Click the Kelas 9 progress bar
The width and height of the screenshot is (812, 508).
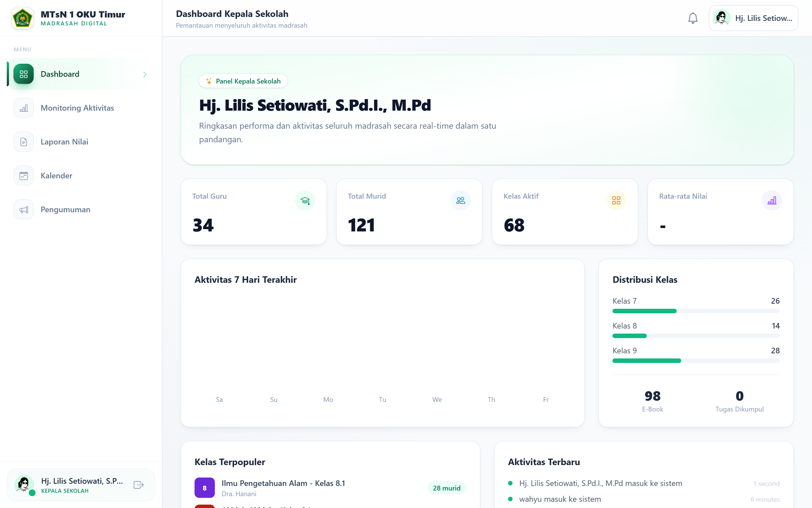(696, 361)
